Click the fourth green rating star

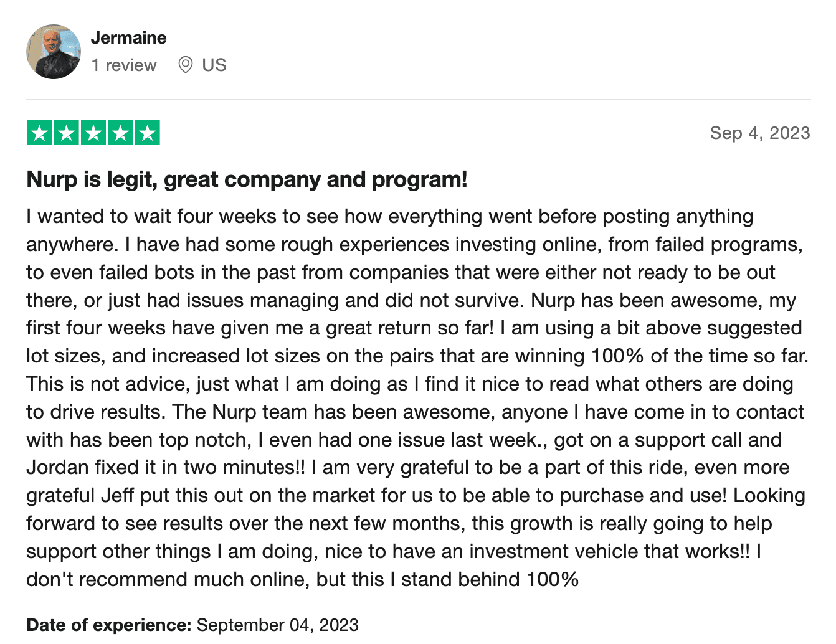pyautogui.click(x=120, y=133)
